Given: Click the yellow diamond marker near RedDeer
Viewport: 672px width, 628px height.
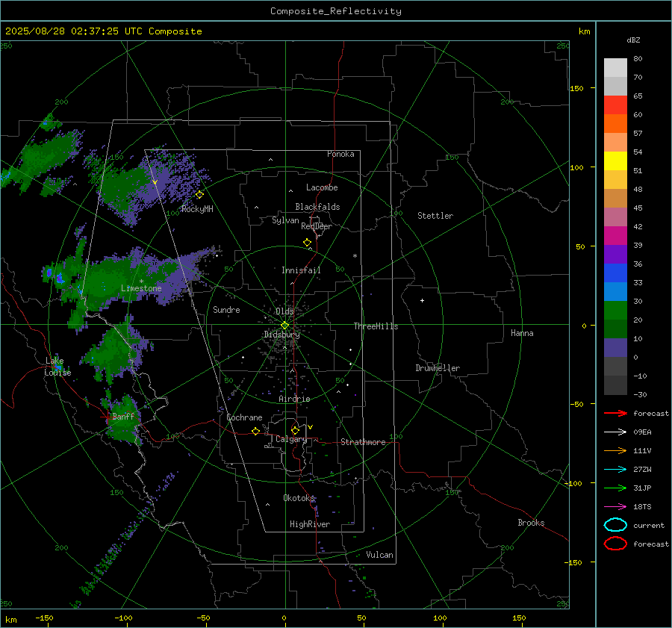Looking at the screenshot, I should tap(307, 243).
